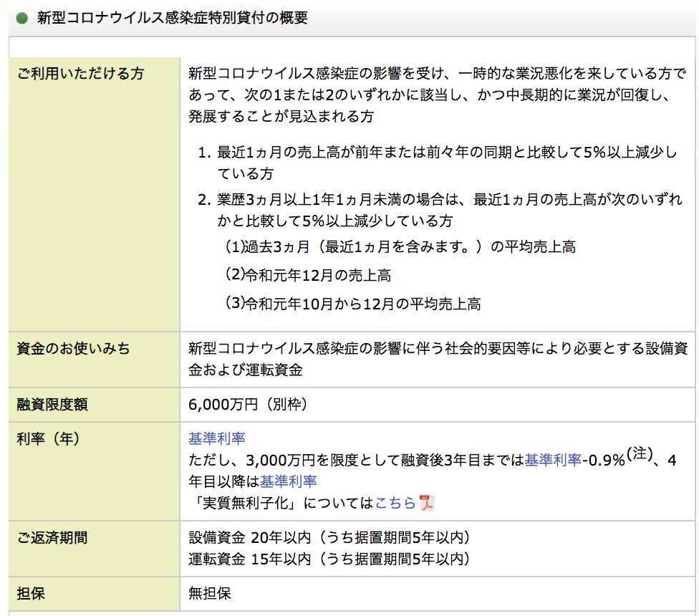Click the ご返済期間 row label
The height and width of the screenshot is (616, 699).
(x=52, y=537)
